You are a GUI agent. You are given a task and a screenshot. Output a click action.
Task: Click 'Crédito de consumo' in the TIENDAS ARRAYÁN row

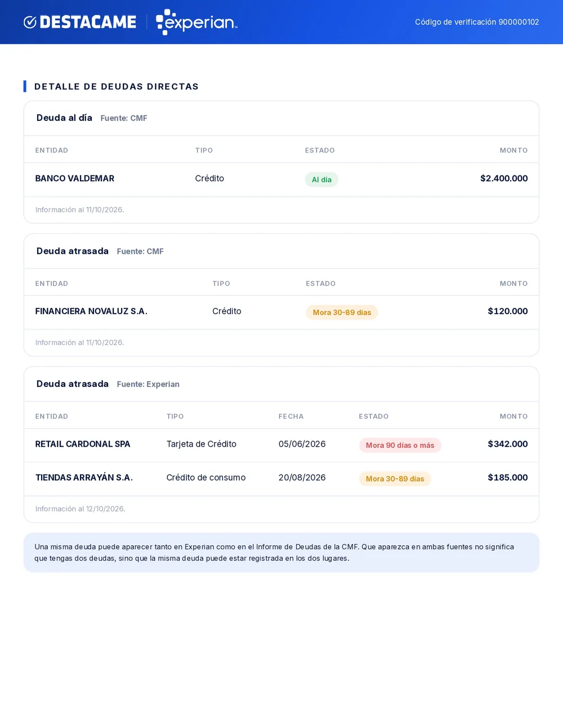[206, 478]
